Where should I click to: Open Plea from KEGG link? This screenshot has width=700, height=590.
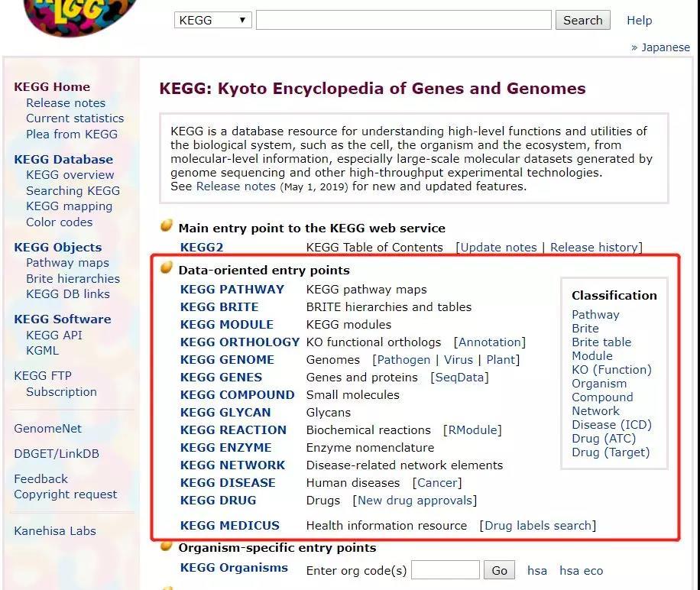(x=71, y=134)
